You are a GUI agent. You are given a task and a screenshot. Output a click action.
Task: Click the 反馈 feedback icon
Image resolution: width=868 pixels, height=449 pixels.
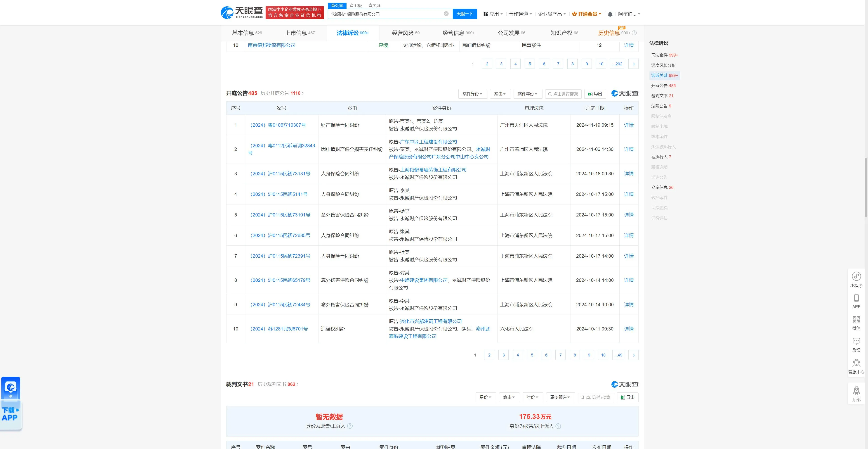pyautogui.click(x=856, y=342)
